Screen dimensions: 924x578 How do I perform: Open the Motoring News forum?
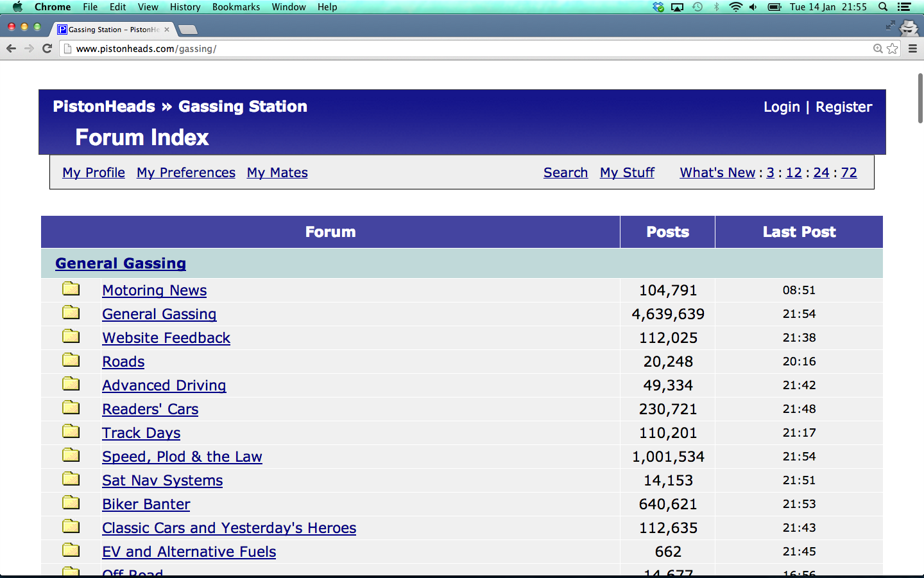(155, 290)
